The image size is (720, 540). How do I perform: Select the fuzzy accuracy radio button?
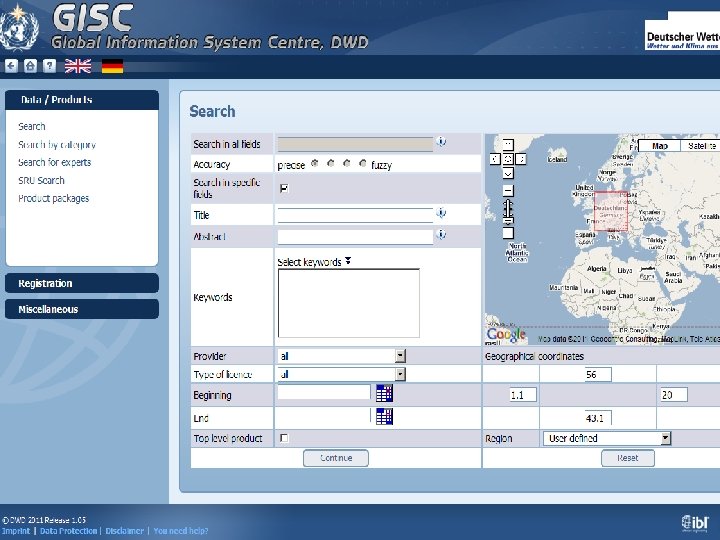click(363, 163)
